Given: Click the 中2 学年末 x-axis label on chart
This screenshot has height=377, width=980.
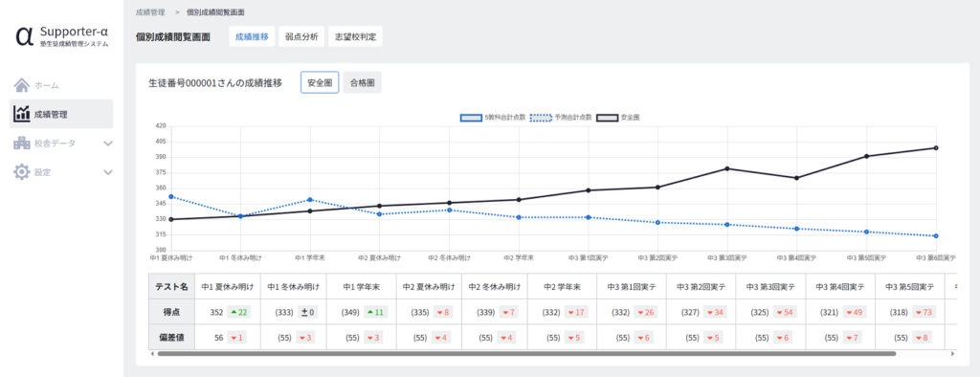Looking at the screenshot, I should click(519, 257).
